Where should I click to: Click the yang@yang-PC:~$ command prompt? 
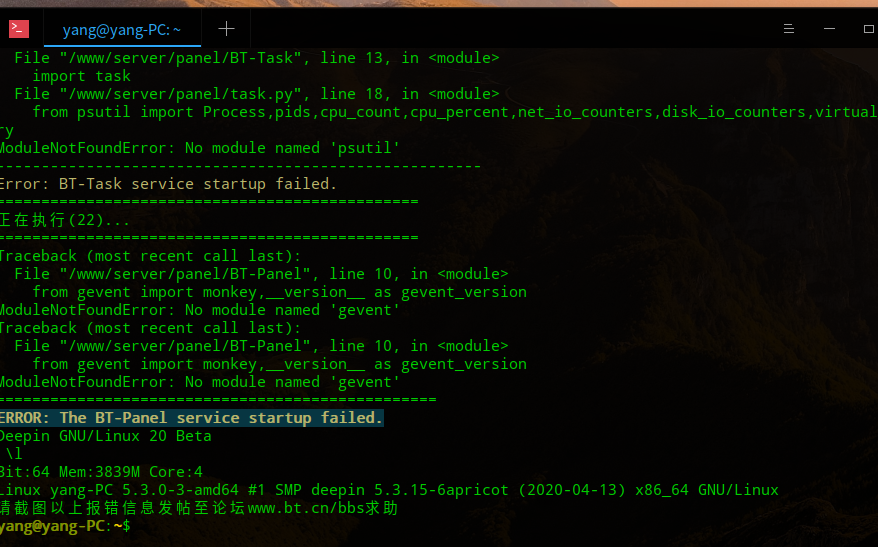(x=65, y=526)
